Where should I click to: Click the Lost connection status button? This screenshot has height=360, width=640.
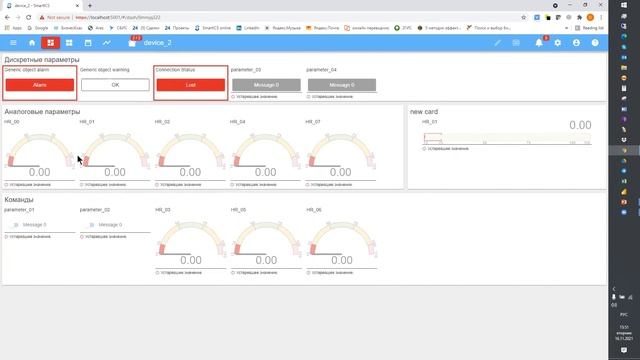pyautogui.click(x=191, y=85)
